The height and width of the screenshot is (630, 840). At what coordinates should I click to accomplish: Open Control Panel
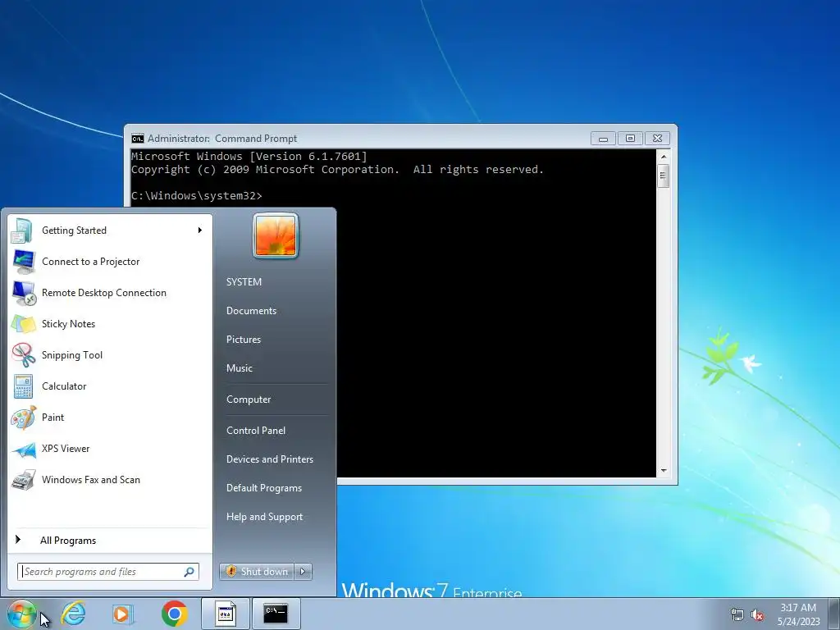click(256, 431)
